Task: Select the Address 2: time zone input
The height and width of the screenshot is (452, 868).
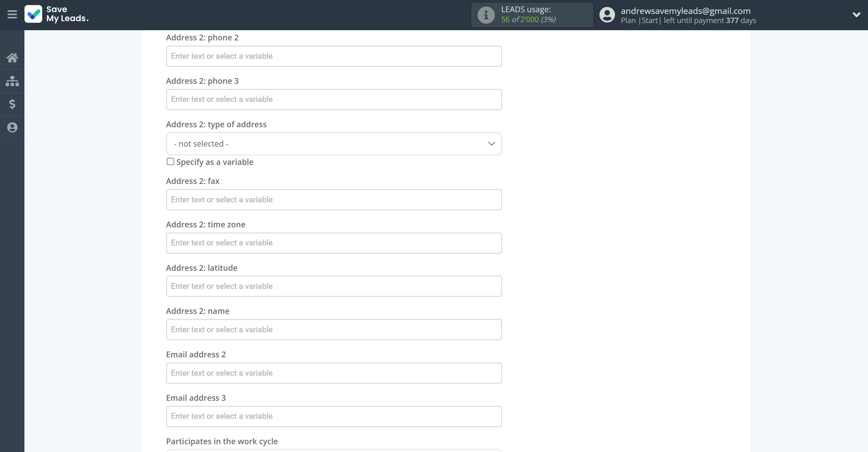Action: pos(334,243)
